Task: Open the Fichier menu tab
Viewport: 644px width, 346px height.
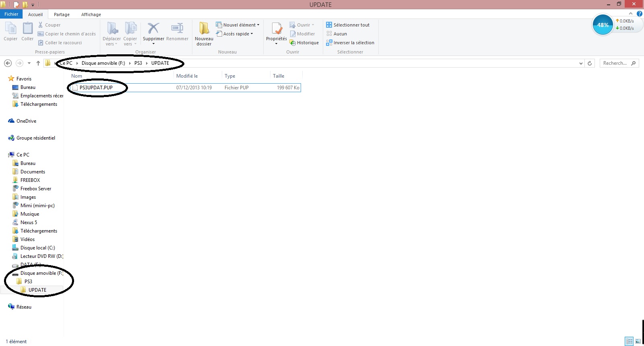Action: coord(11,14)
